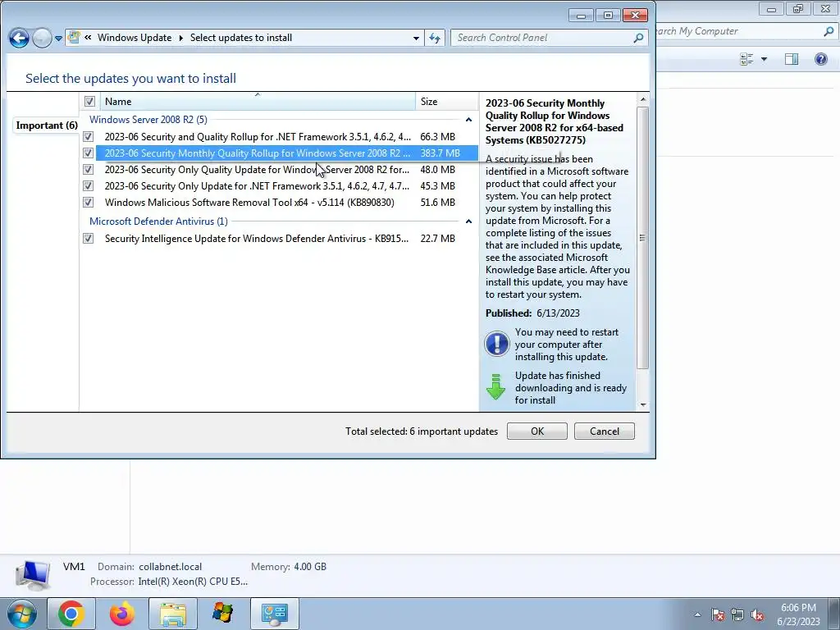Click Windows Update in the breadcrumb
The height and width of the screenshot is (630, 840).
[135, 38]
